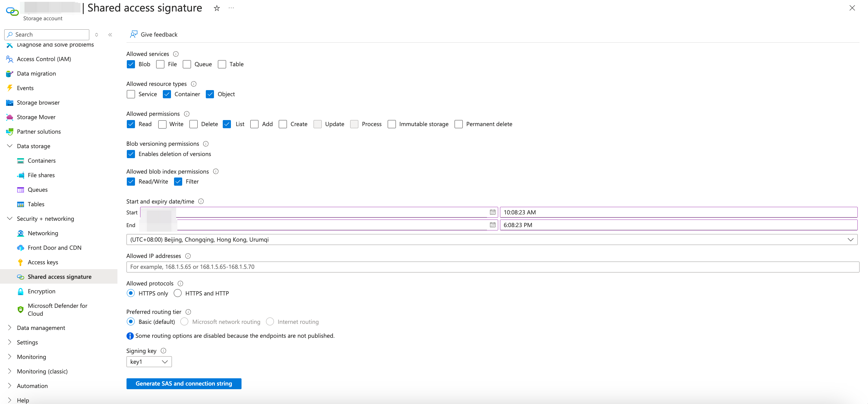Expand the Automation section
Viewport: 868px width, 404px height.
pyautogui.click(x=10, y=386)
